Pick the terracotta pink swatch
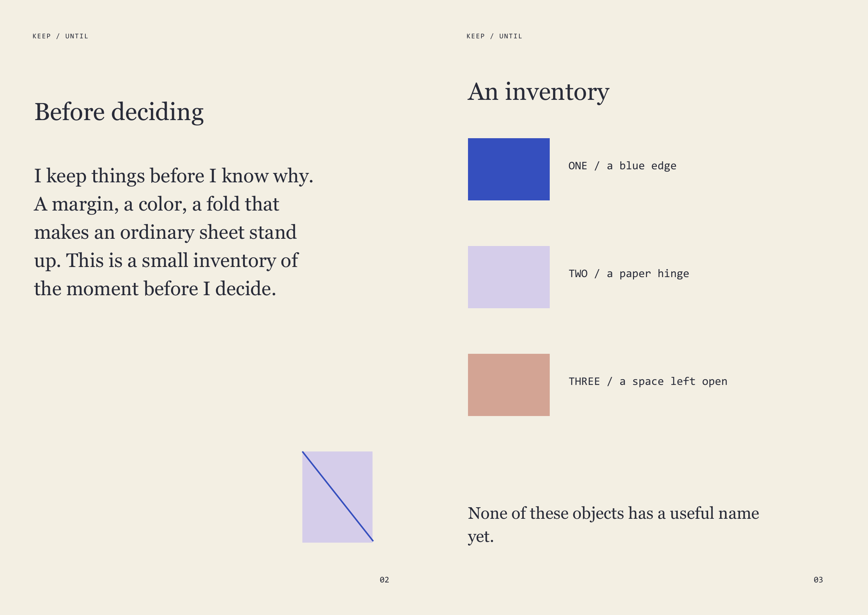Image resolution: width=868 pixels, height=615 pixels. [509, 385]
